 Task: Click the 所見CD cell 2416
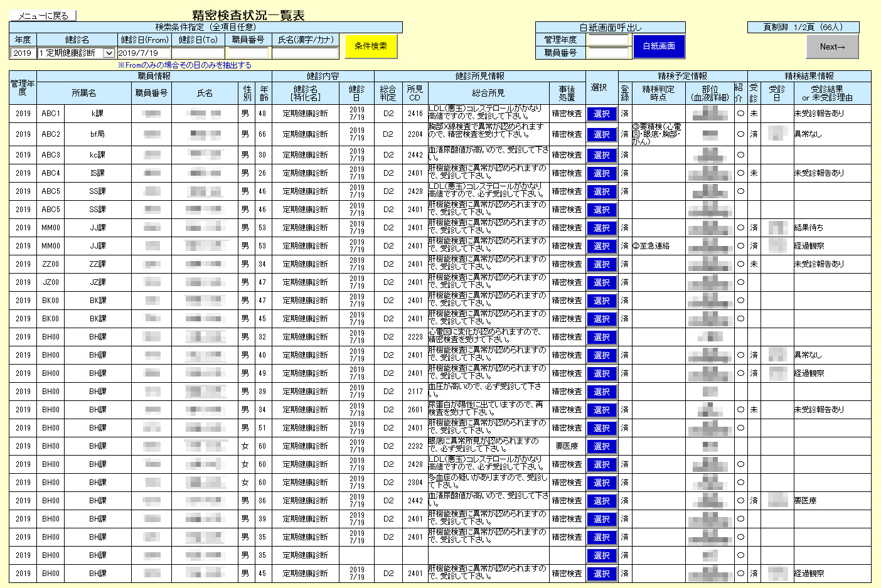[415, 114]
